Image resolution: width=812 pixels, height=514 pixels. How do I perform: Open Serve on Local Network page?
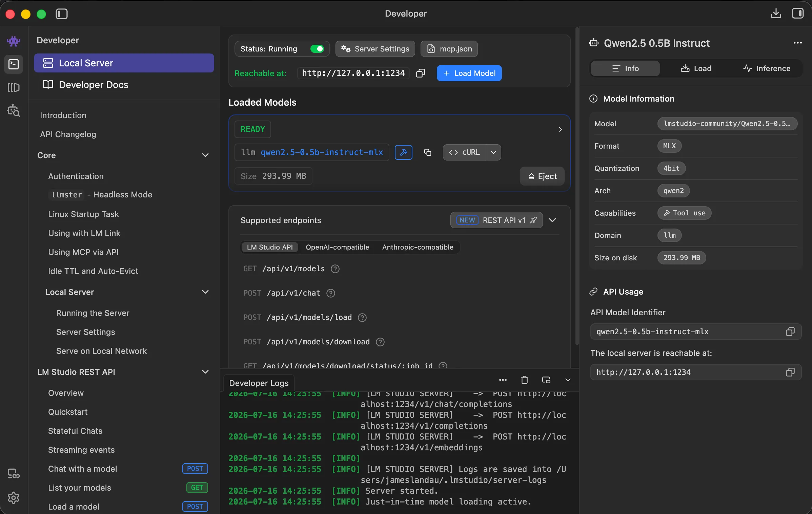point(101,351)
